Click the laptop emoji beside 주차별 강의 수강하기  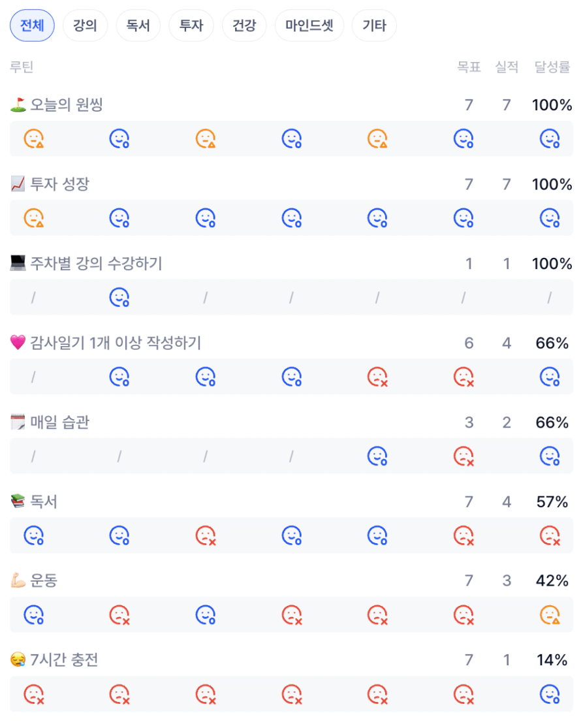pos(18,264)
